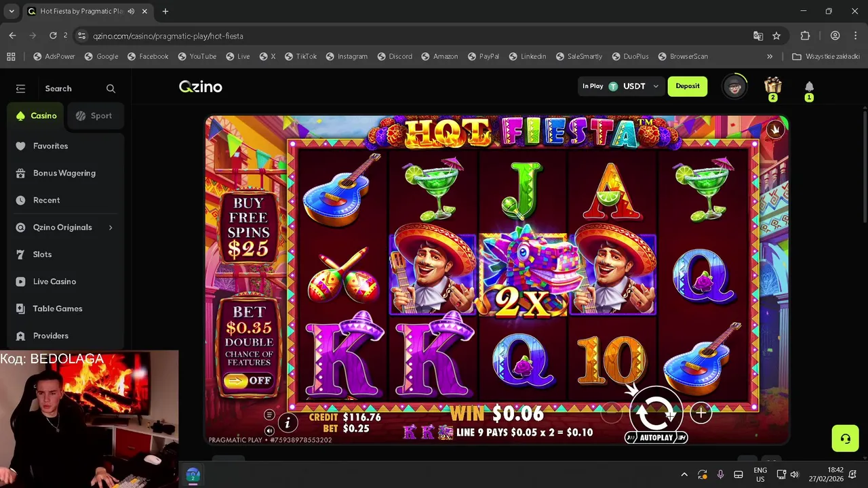This screenshot has height=488, width=868.
Task: Click the search magnifier in sidebar
Action: click(111, 89)
